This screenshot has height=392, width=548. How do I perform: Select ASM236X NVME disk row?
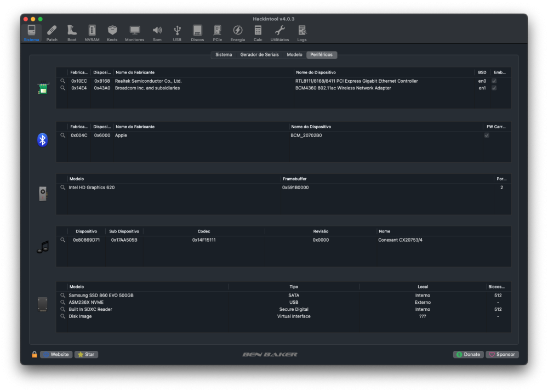click(283, 302)
